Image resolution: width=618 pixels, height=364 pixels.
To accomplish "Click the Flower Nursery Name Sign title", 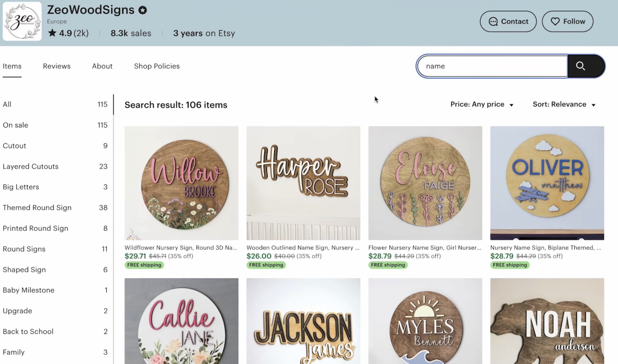I will [425, 247].
